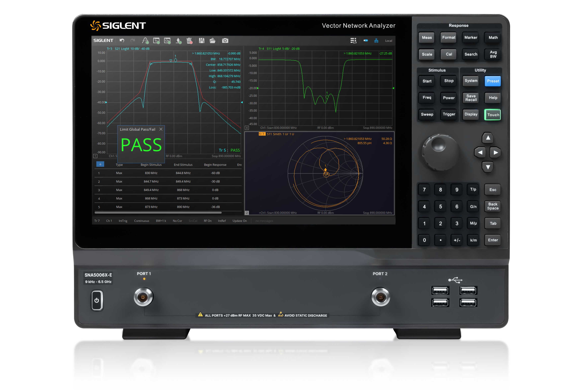This screenshot has width=588, height=392.
Task: Click the Format key
Action: [x=449, y=37]
